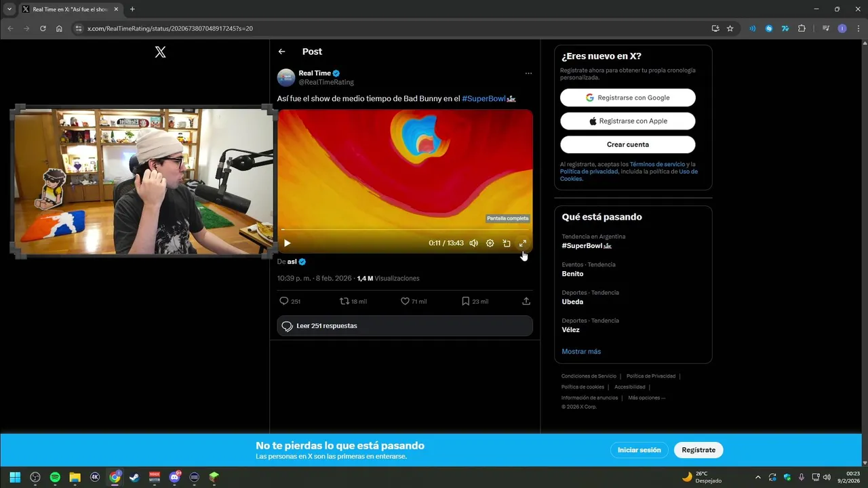Open the asl account link below video
Viewport: 868px width, 488px height.
pyautogui.click(x=292, y=262)
